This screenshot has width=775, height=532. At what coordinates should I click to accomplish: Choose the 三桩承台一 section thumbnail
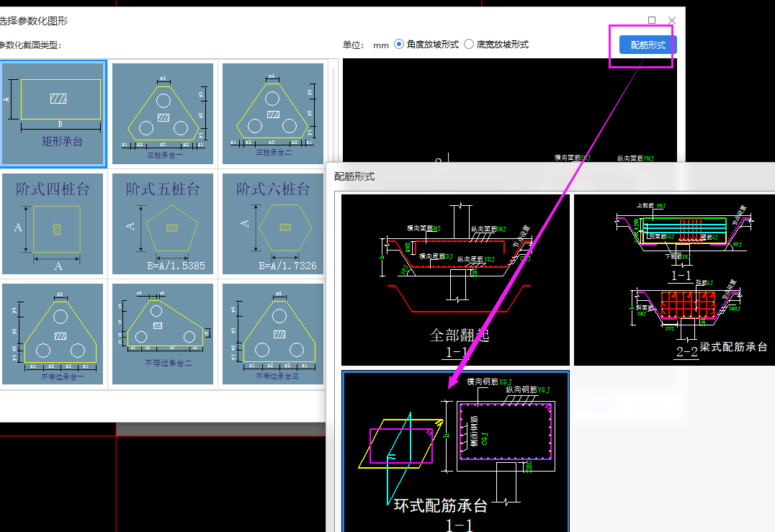[x=163, y=114]
